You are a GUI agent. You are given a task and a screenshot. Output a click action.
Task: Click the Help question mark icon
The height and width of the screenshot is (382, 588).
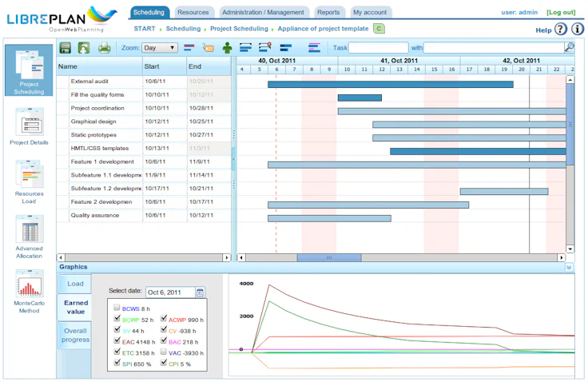point(561,29)
